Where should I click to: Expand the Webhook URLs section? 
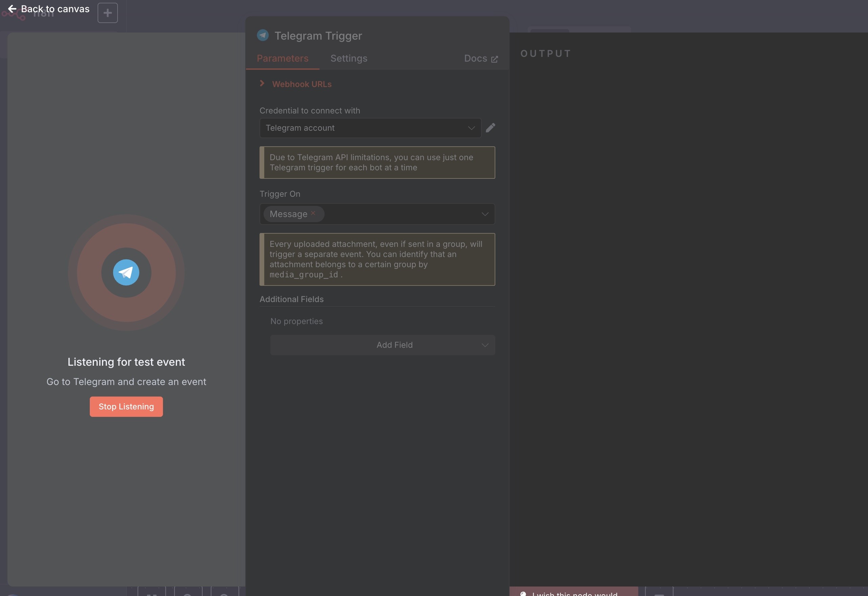(x=295, y=84)
